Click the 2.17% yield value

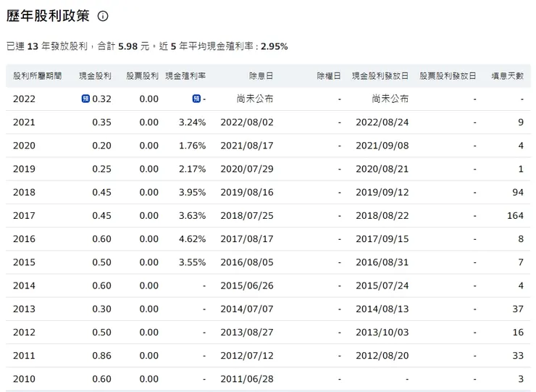point(192,169)
